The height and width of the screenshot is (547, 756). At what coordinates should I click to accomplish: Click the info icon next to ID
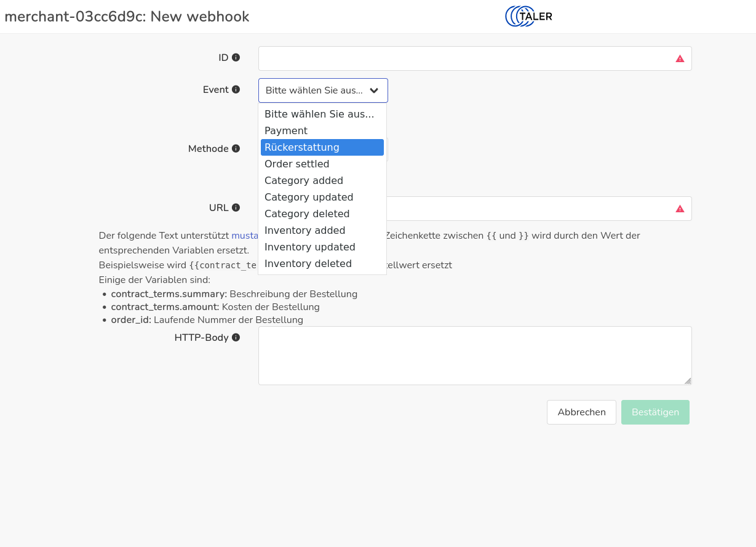click(x=236, y=58)
